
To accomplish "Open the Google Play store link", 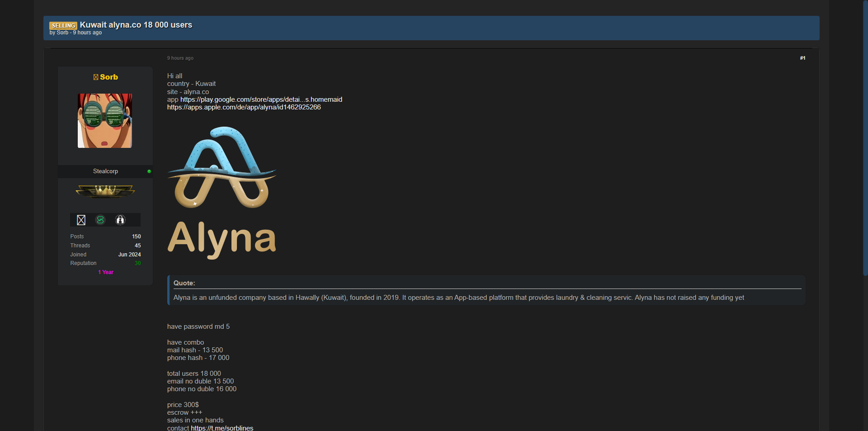I will pyautogui.click(x=261, y=99).
